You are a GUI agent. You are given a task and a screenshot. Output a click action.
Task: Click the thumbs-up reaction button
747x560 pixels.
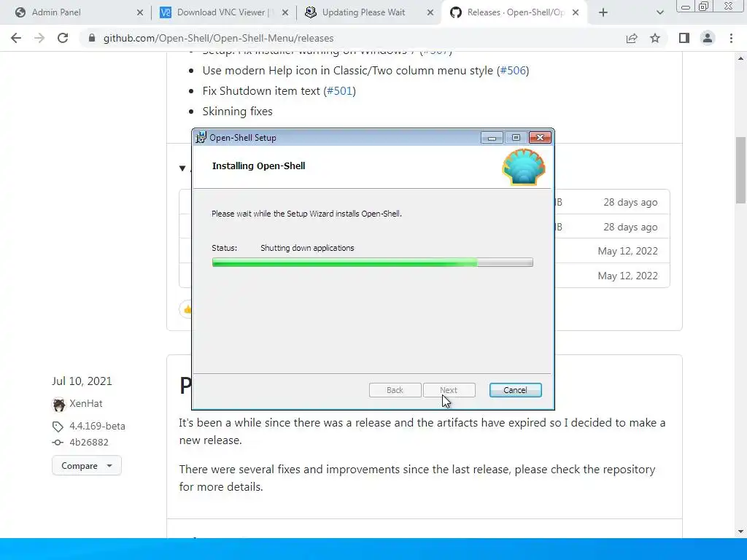coord(186,309)
